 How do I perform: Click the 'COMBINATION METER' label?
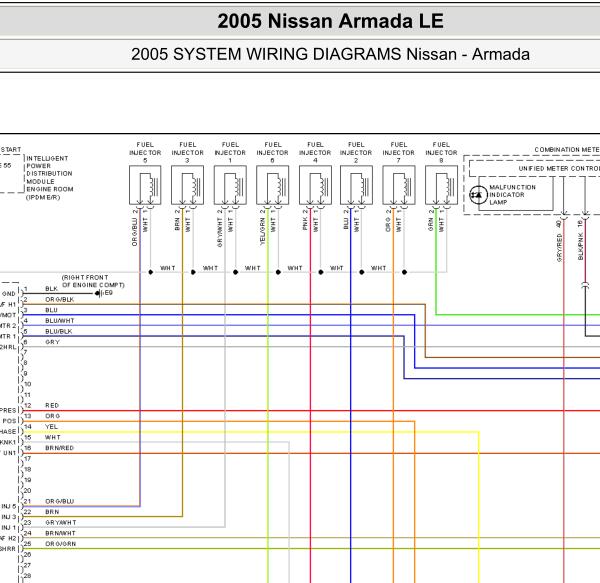point(567,150)
